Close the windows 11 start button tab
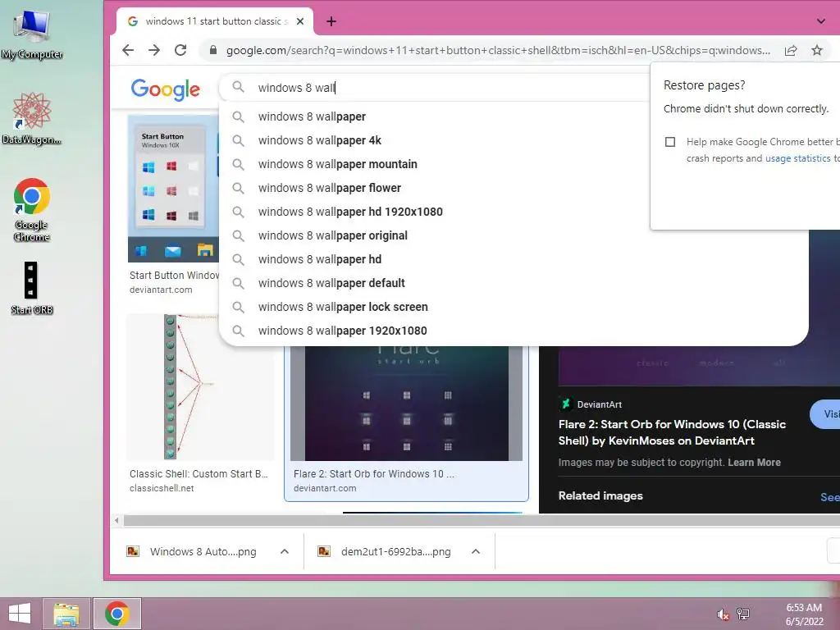The height and width of the screenshot is (630, 840). [300, 21]
